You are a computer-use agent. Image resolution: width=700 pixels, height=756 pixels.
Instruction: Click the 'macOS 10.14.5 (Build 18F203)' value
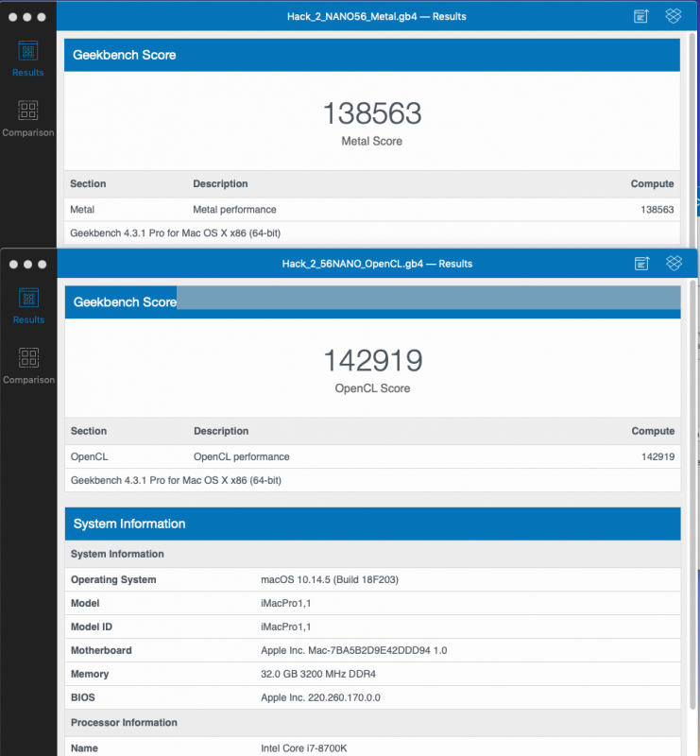point(330,579)
